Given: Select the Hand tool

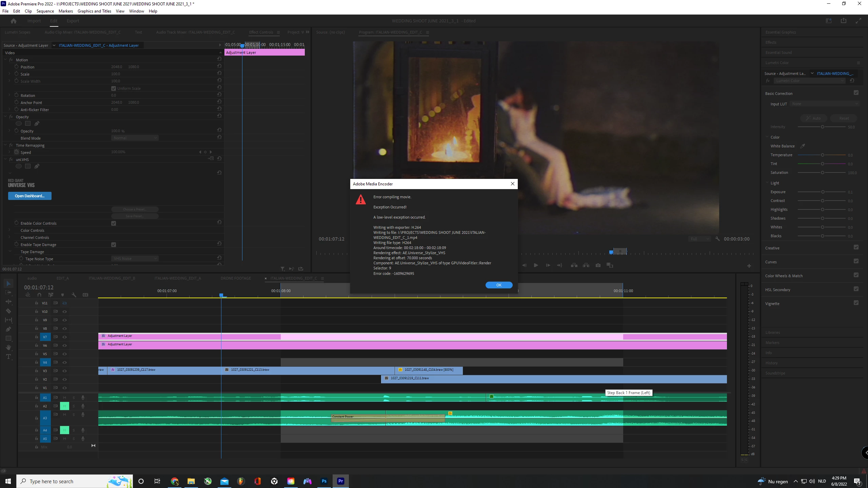Looking at the screenshot, I should (x=8, y=348).
